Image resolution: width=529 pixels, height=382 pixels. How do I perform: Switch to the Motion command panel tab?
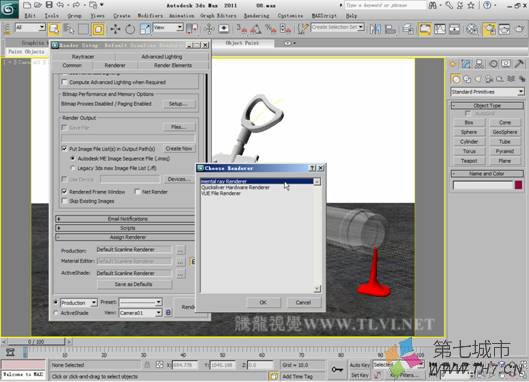tap(493, 64)
